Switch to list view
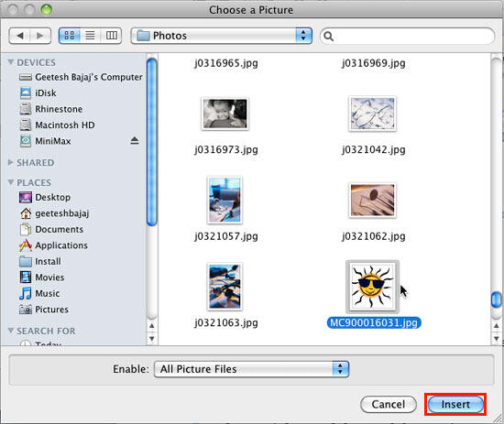This screenshot has width=504, height=424. pyautogui.click(x=91, y=36)
